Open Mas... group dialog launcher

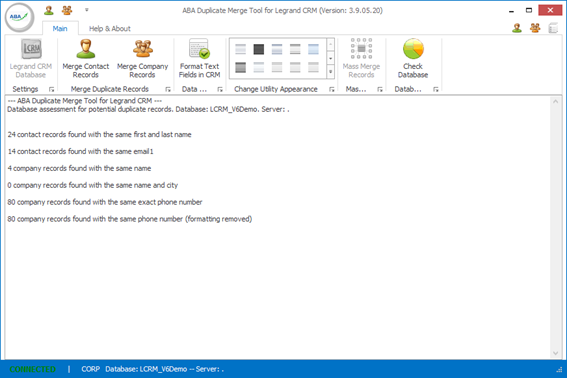pos(380,89)
